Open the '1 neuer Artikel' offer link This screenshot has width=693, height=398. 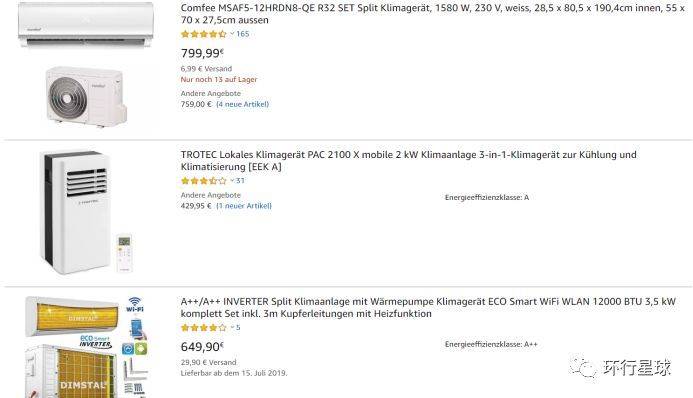point(244,206)
